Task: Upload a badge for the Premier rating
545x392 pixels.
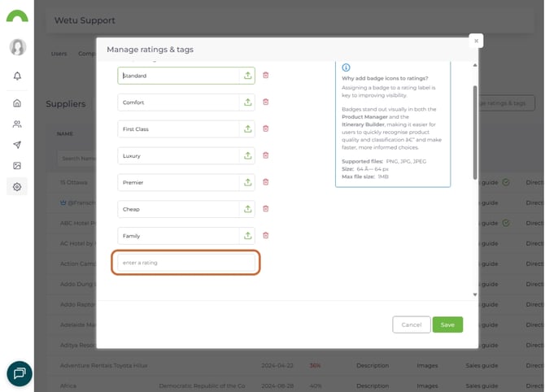Action: tap(247, 182)
